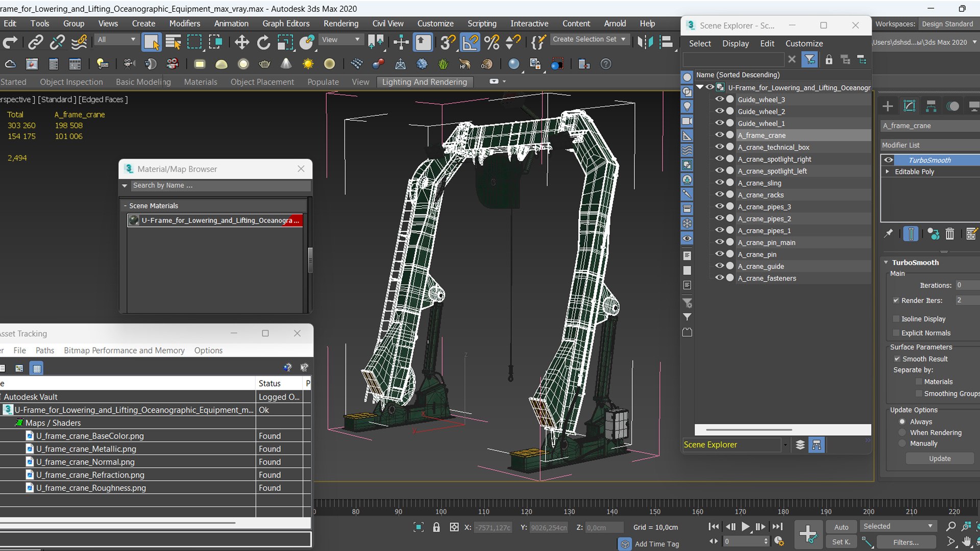Toggle the filter funnel icon in Scene Explorer
This screenshot has height=551, width=980.
(x=810, y=60)
